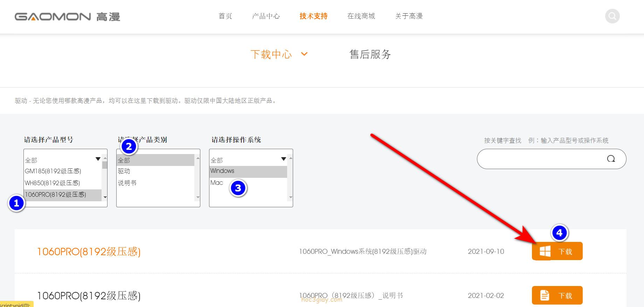Select 驱动 category option

(155, 171)
